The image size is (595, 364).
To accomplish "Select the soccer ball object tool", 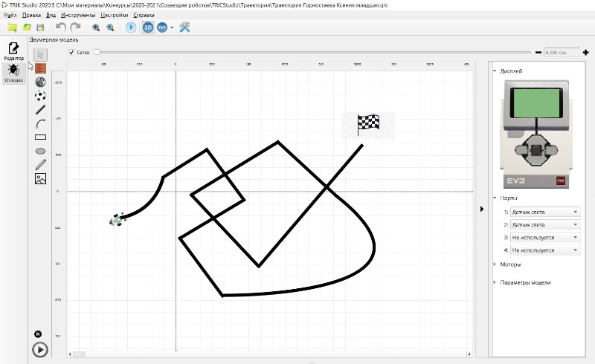I will (40, 95).
